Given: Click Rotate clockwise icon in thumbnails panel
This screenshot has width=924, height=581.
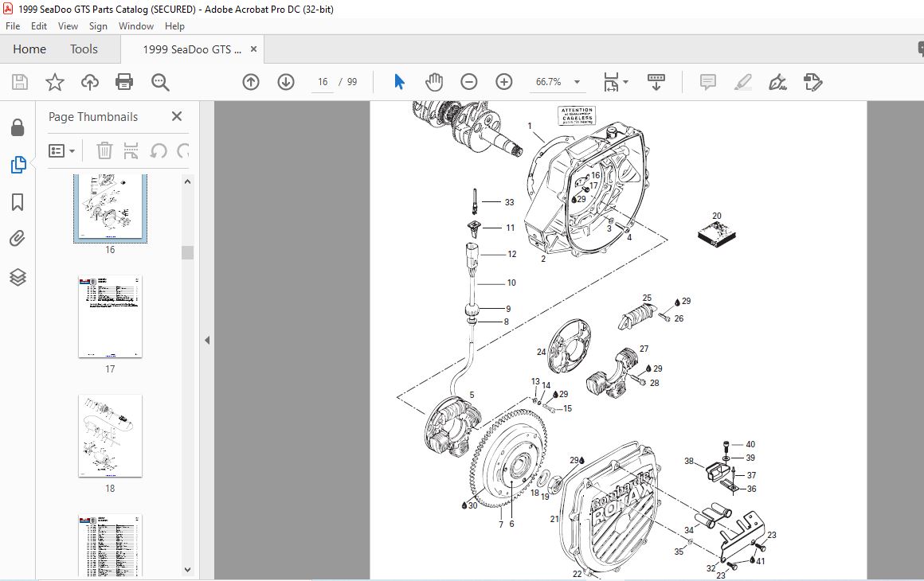Looking at the screenshot, I should (183, 150).
